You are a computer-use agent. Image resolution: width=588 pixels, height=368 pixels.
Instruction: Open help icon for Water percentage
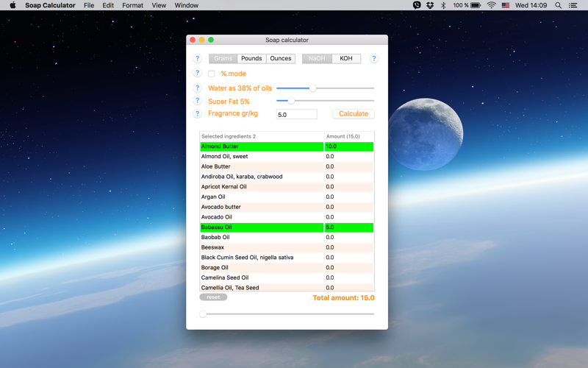point(197,88)
